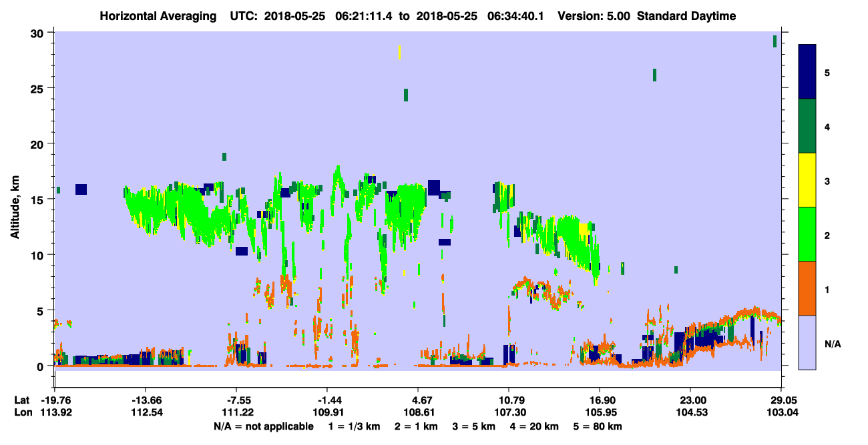Screen dimensions: 868x445
Task: Click longitude value '105.95'
Action: [x=600, y=412]
